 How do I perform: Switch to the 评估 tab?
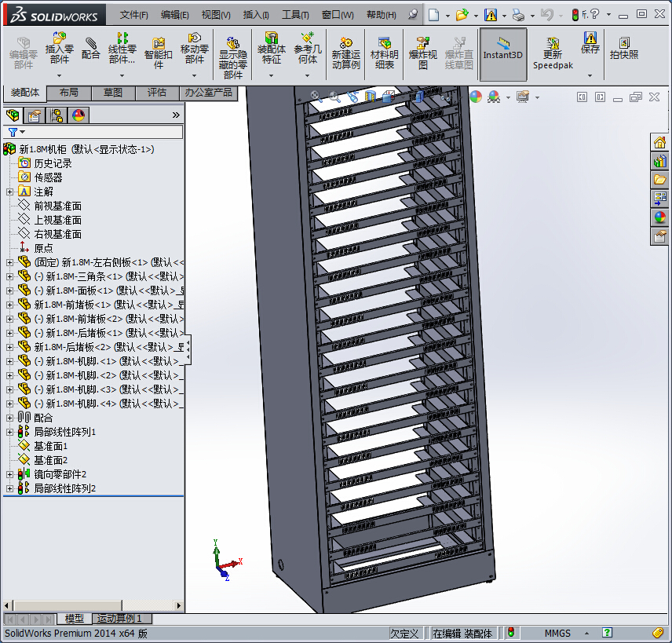(x=157, y=93)
